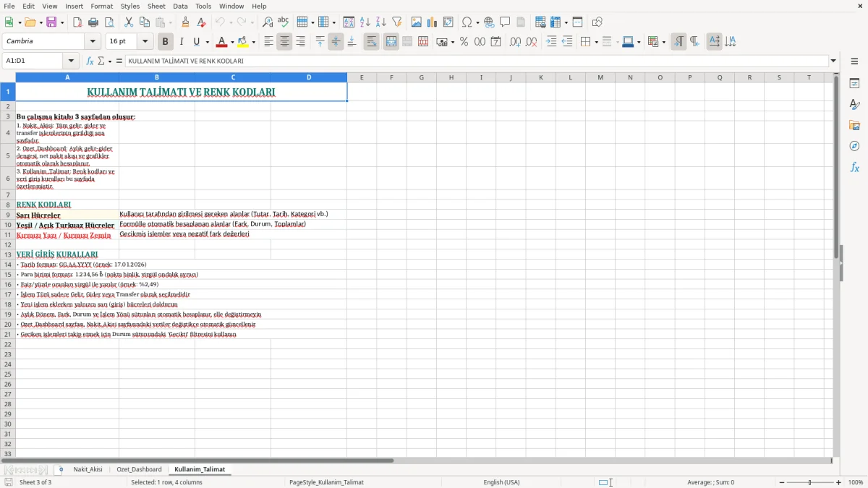The height and width of the screenshot is (488, 868).
Task: Insert a chart icon
Action: coord(433,22)
